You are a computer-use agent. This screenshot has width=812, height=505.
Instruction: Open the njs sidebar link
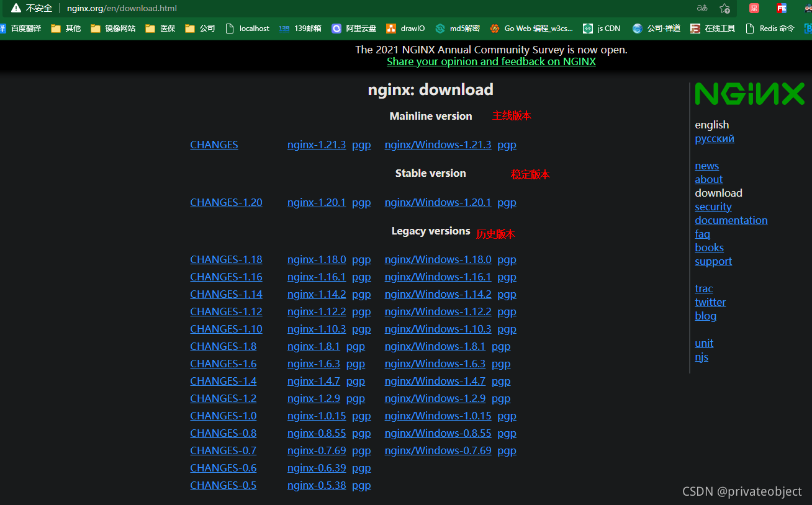click(701, 357)
